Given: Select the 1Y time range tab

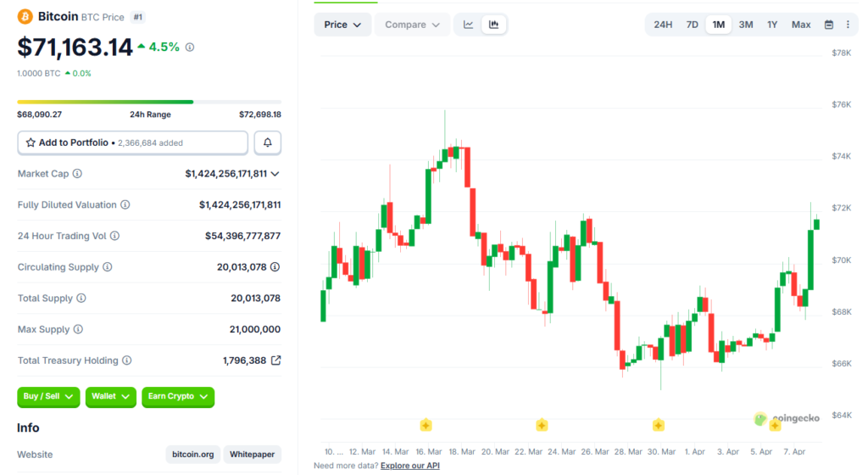Looking at the screenshot, I should point(772,25).
